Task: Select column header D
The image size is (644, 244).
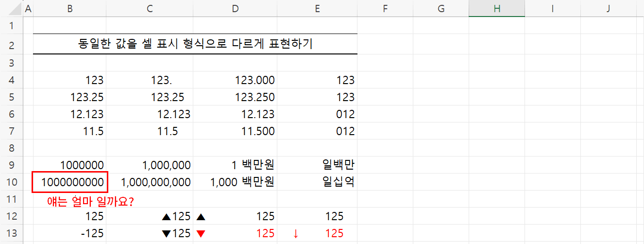Action: pos(235,8)
